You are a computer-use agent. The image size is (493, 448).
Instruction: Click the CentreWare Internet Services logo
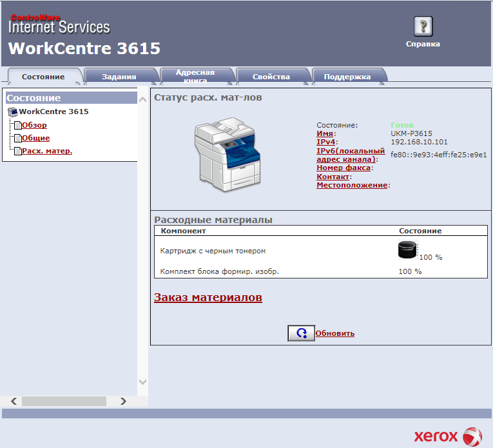pyautogui.click(x=59, y=24)
